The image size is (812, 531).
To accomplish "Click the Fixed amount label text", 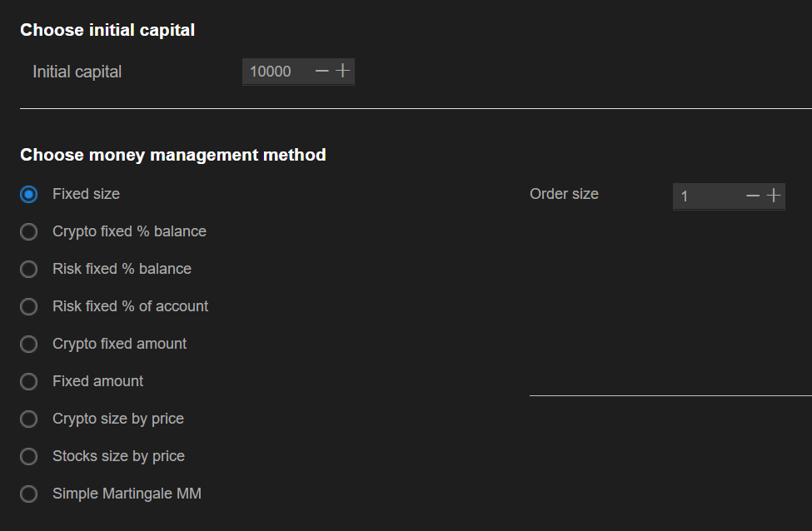I will click(97, 381).
